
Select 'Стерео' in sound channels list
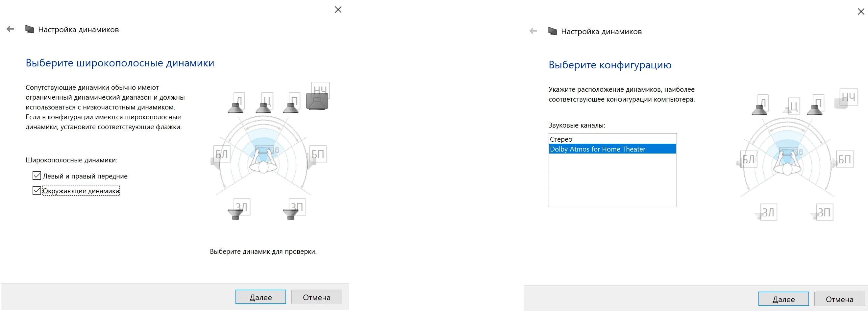(612, 139)
